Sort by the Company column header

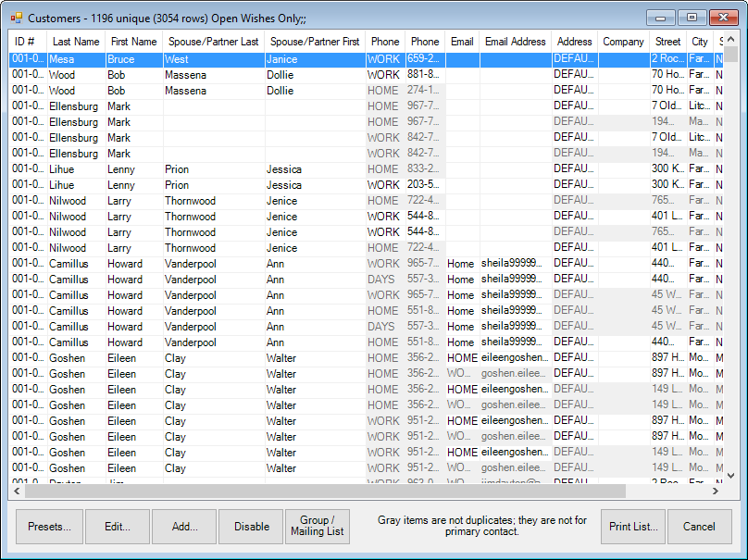tap(623, 42)
